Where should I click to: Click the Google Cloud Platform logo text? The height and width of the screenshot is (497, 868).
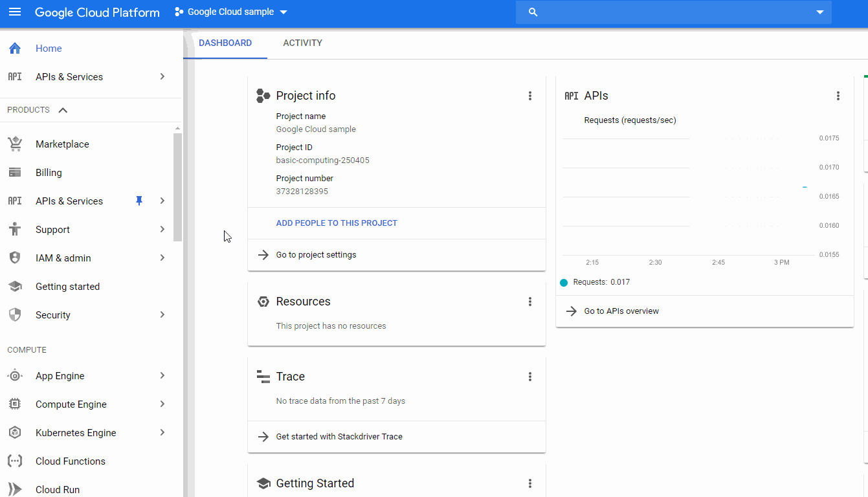97,12
